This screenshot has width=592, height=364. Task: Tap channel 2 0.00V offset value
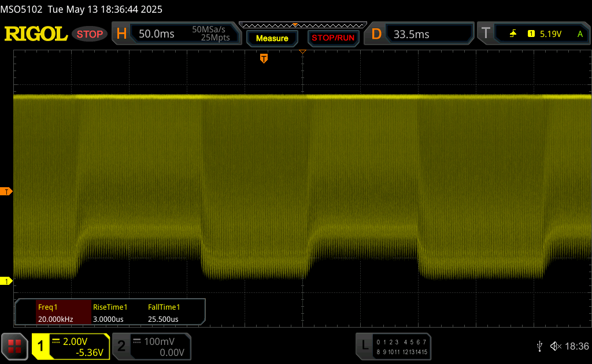pyautogui.click(x=172, y=352)
